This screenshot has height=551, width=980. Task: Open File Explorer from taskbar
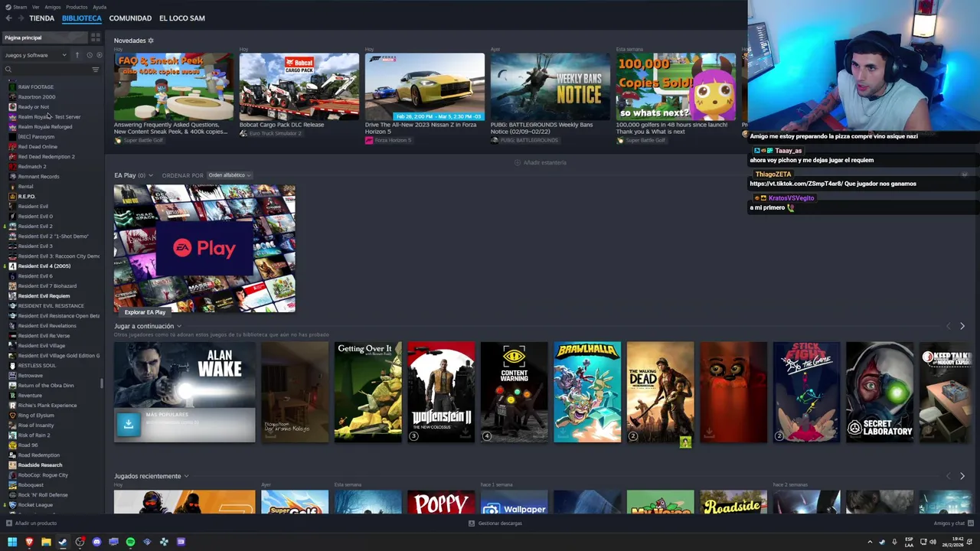coord(46,542)
